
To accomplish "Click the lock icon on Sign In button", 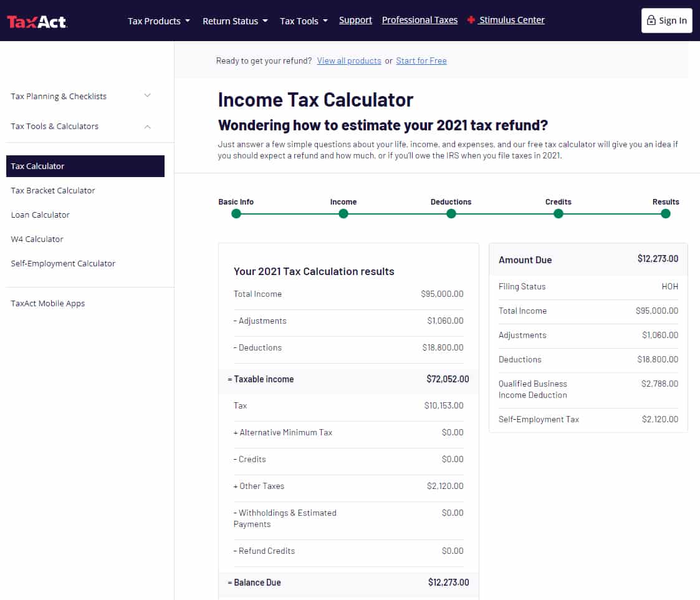I will (653, 20).
